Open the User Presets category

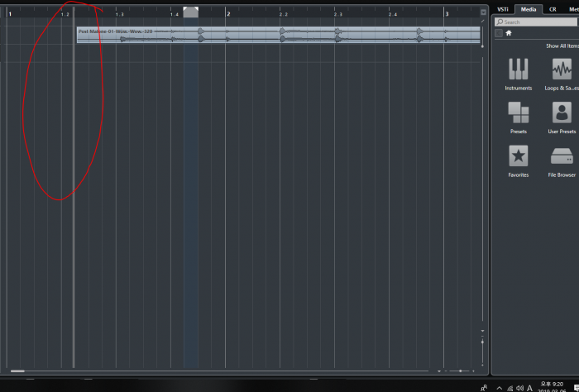tap(562, 117)
